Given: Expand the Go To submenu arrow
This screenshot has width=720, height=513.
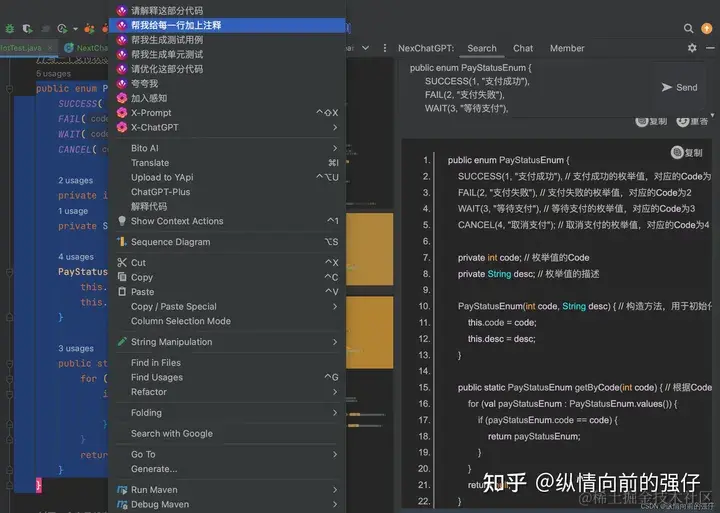Looking at the screenshot, I should pos(335,454).
